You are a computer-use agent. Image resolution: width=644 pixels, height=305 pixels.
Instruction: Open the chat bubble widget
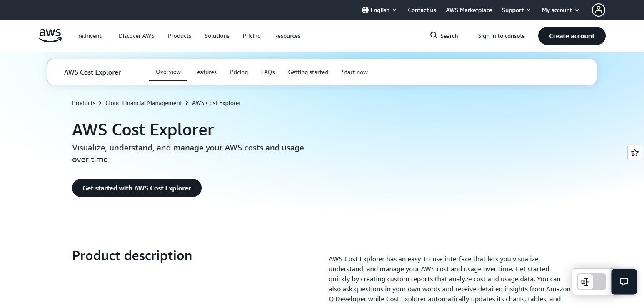coord(624,282)
